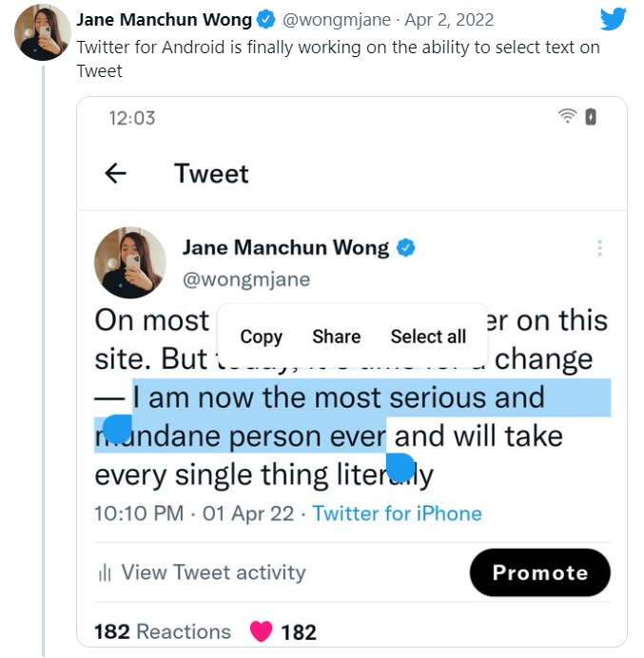The image size is (644, 658).
Task: Open View Tweet activity
Action: point(213,572)
